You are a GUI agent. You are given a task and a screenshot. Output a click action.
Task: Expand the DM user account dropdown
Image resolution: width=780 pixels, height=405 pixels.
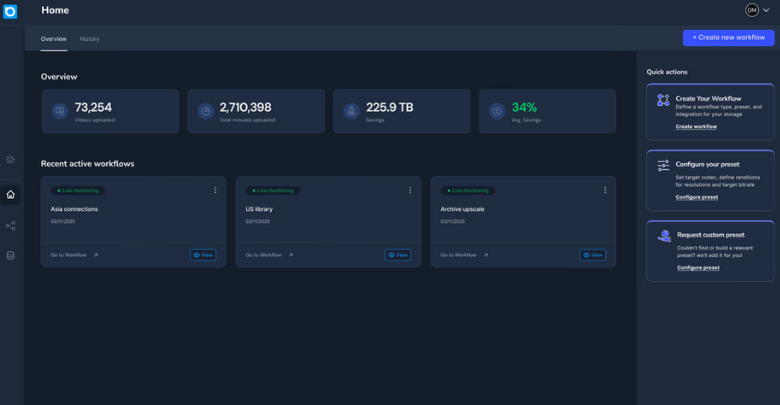[758, 10]
